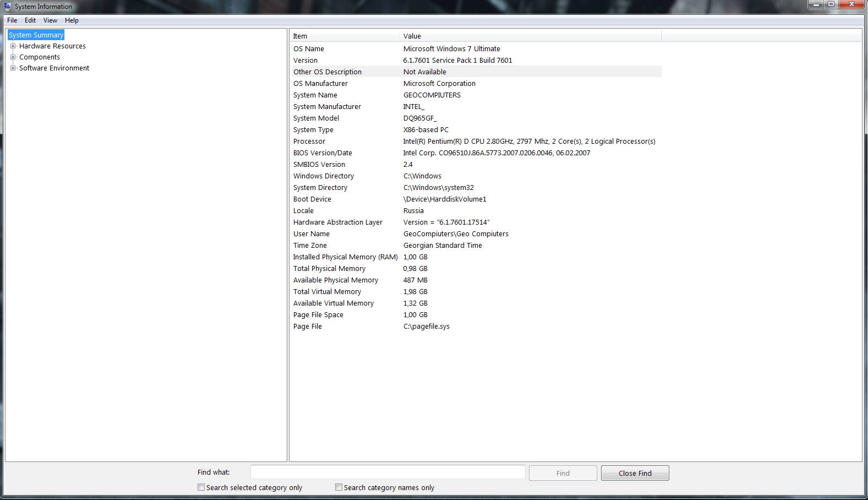Select the User Name row

tap(476, 234)
